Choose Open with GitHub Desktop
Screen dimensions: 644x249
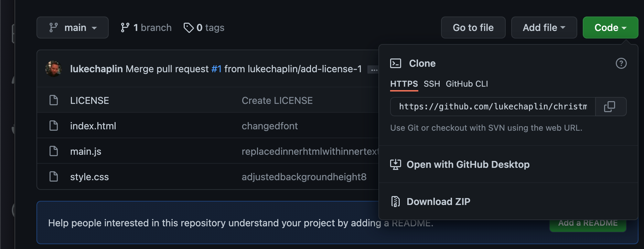point(468,164)
